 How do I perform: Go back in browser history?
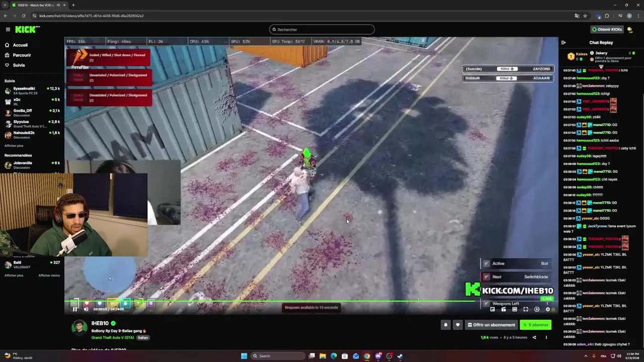pyautogui.click(x=6, y=16)
